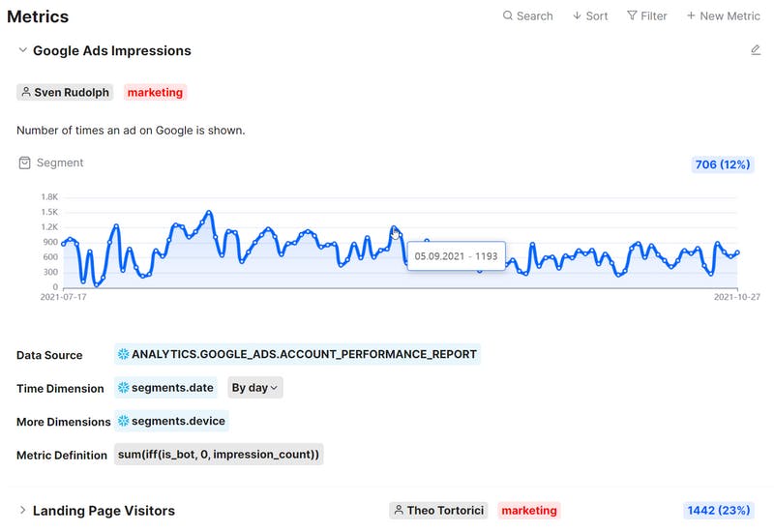Viewport: 774px width, 532px height.
Task: Open the Sort menu
Action: coord(590,16)
